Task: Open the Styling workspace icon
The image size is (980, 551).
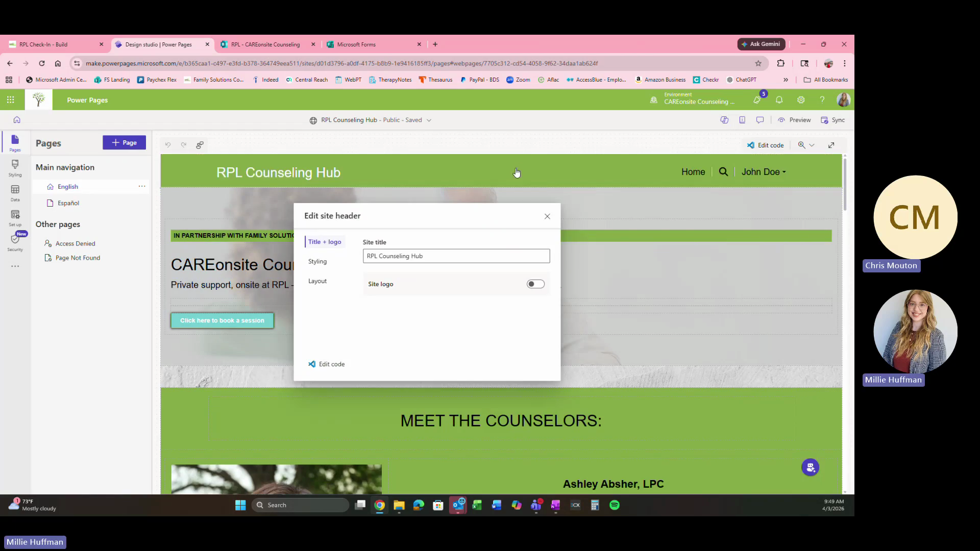Action: [15, 168]
